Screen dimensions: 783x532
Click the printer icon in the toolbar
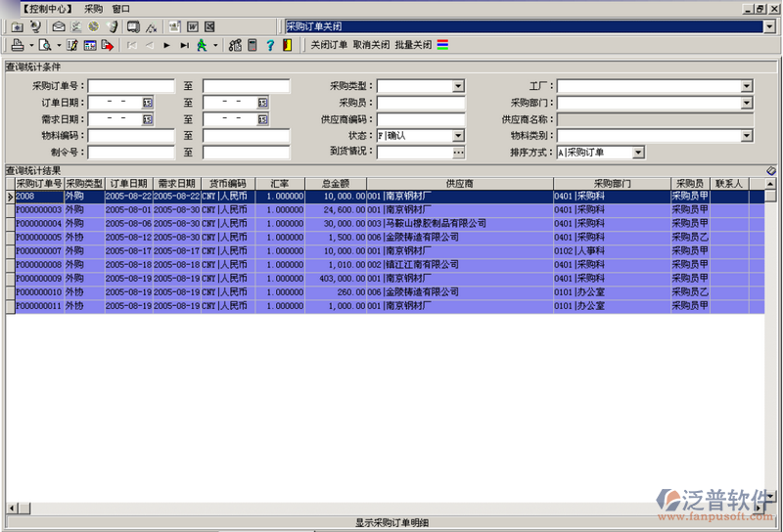[17, 45]
